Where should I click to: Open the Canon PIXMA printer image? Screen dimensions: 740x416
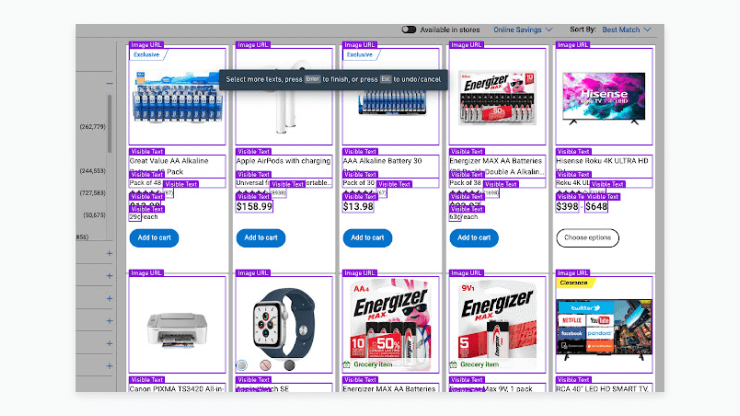(x=177, y=325)
